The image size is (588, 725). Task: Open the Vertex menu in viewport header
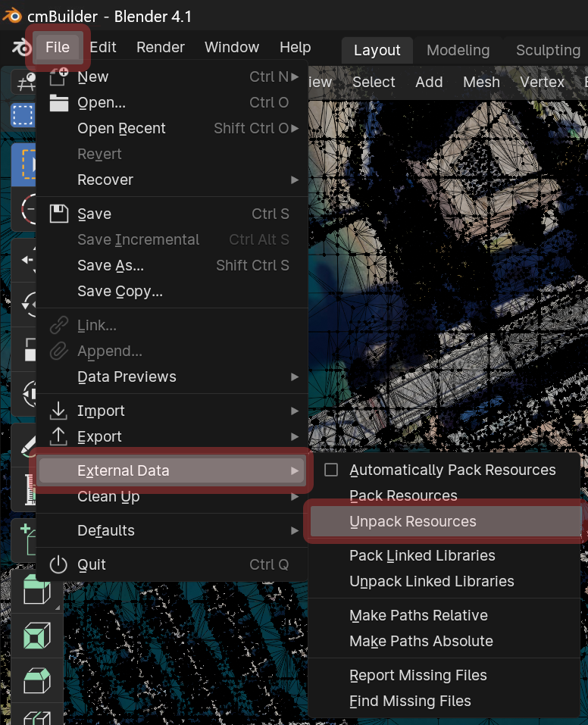[x=542, y=83]
